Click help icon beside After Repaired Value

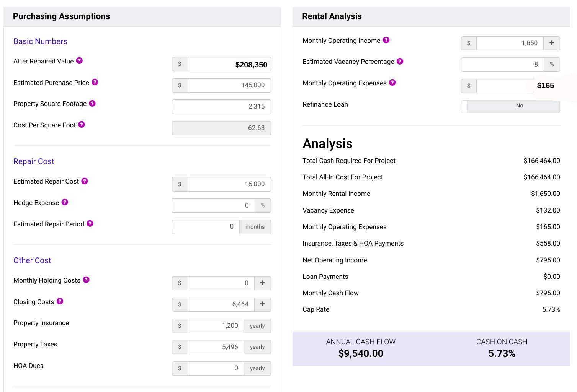coord(79,61)
